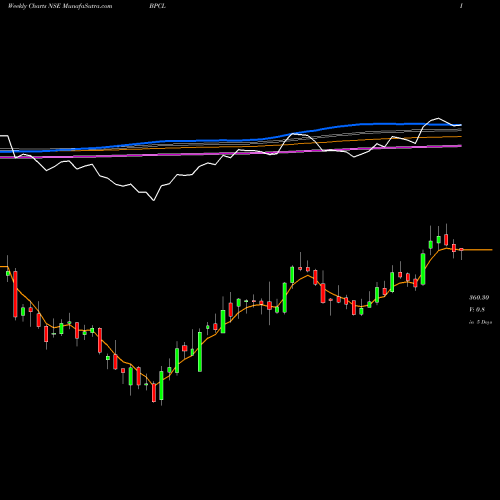Click the 'V: 0.8' volume text
Viewport: 500px width, 500px height.
point(477,310)
